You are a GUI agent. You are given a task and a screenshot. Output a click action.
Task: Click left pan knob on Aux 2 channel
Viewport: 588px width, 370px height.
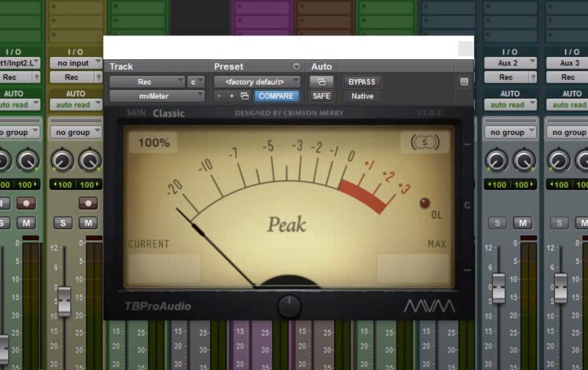[496, 161]
